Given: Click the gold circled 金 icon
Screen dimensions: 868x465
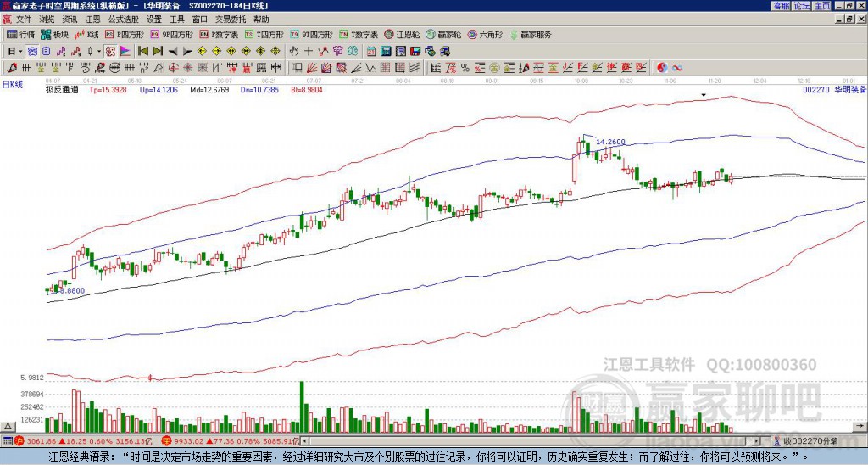Looking at the screenshot, I should 494,68.
